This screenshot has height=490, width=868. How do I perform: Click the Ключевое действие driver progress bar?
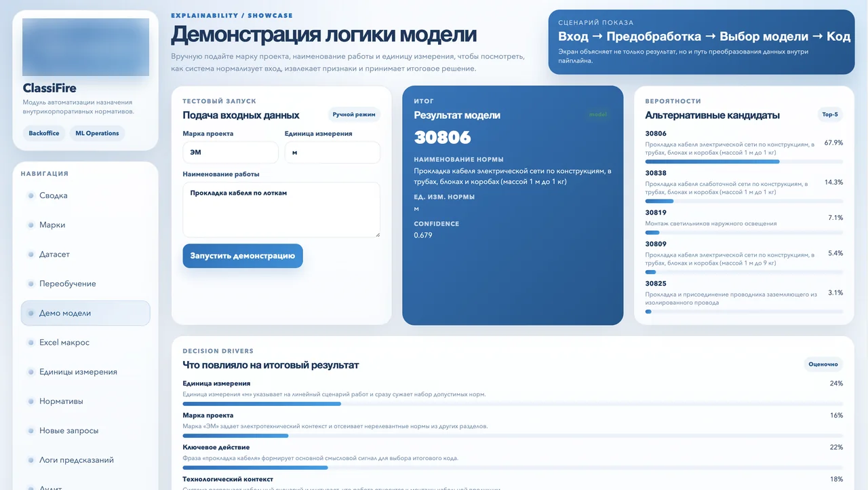click(513, 468)
